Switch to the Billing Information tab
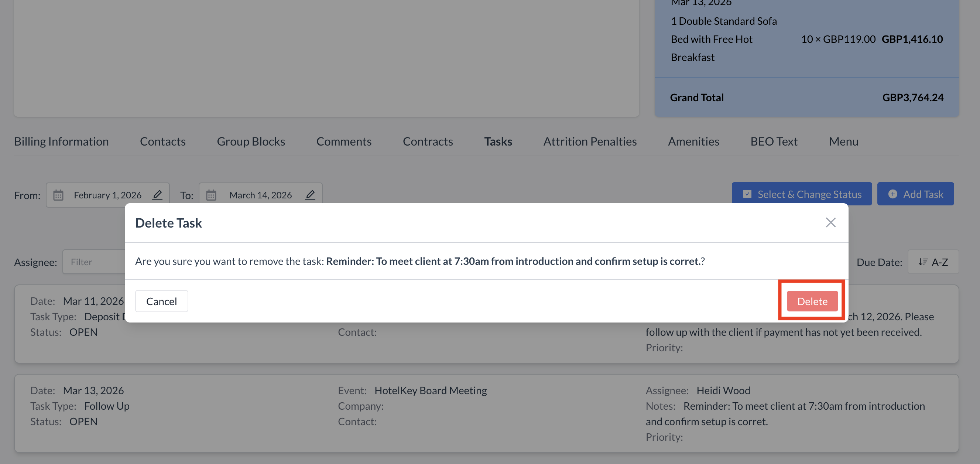This screenshot has width=980, height=464. [61, 141]
